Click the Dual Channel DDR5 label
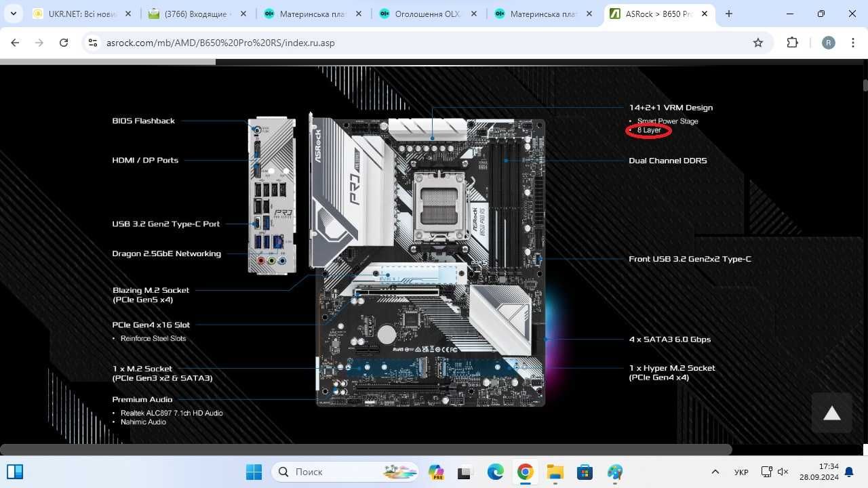868x488 pixels. point(668,161)
